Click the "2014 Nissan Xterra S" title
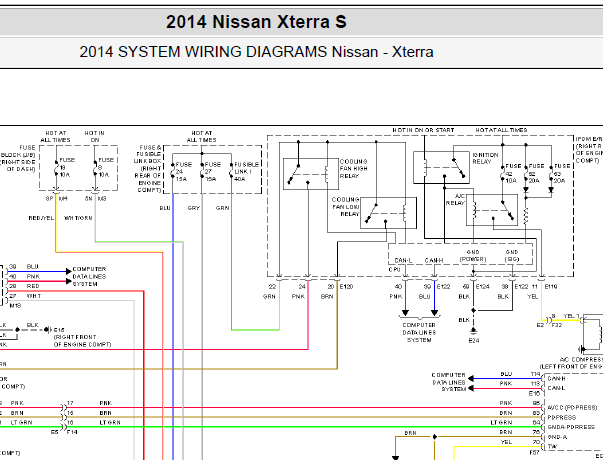Screen dimensions: 603x460 click(256, 22)
